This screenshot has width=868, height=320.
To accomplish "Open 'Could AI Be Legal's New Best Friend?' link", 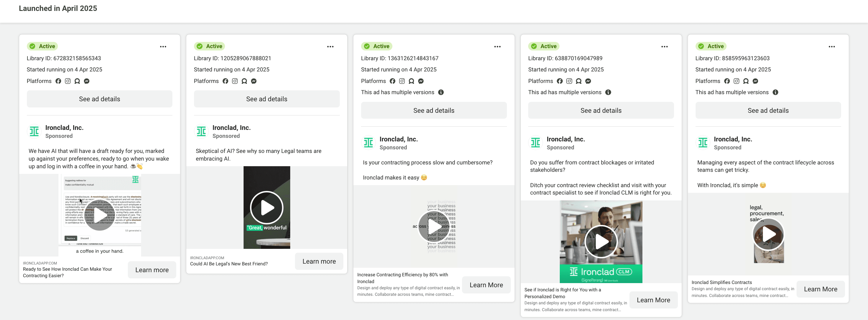I will click(229, 264).
